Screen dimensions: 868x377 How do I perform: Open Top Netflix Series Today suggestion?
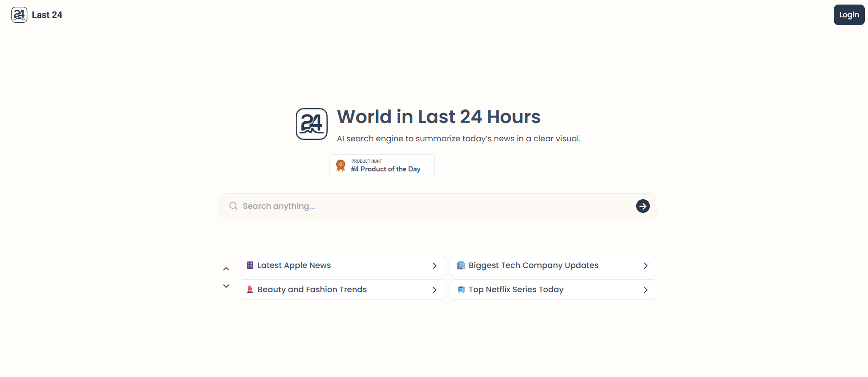[553, 290]
